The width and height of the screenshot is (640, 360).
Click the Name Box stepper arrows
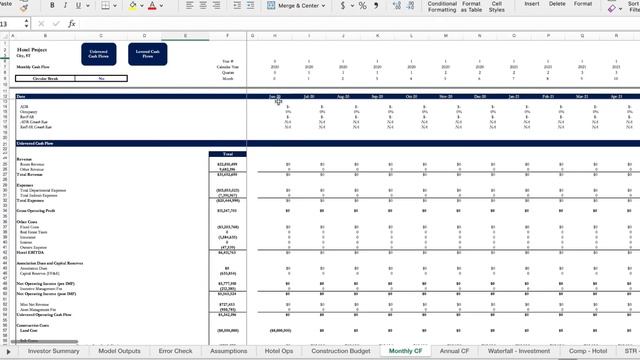point(27,24)
